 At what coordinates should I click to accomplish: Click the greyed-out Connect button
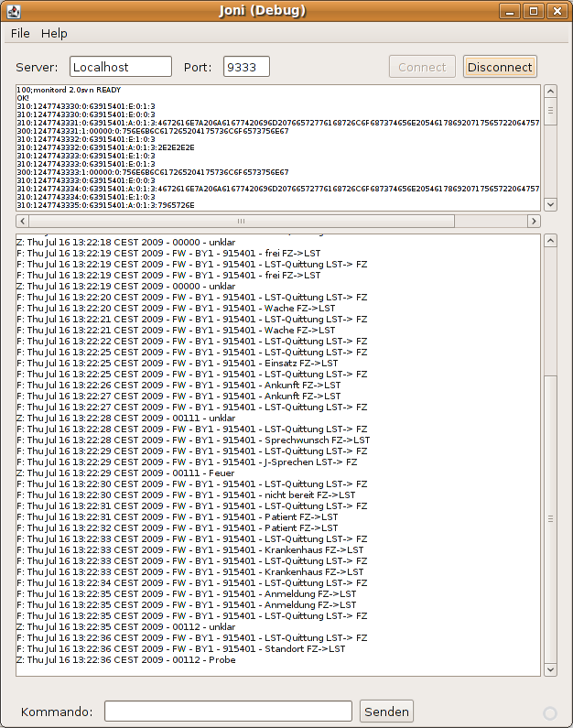(422, 67)
